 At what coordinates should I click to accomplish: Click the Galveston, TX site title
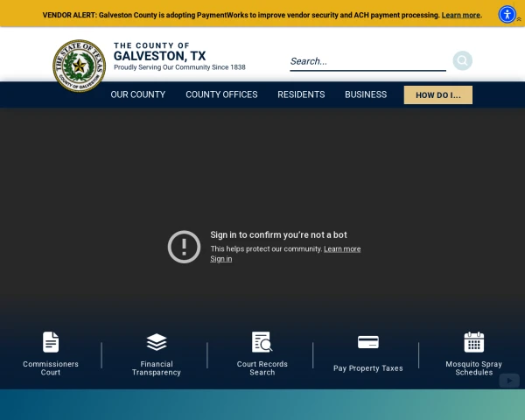point(159,56)
